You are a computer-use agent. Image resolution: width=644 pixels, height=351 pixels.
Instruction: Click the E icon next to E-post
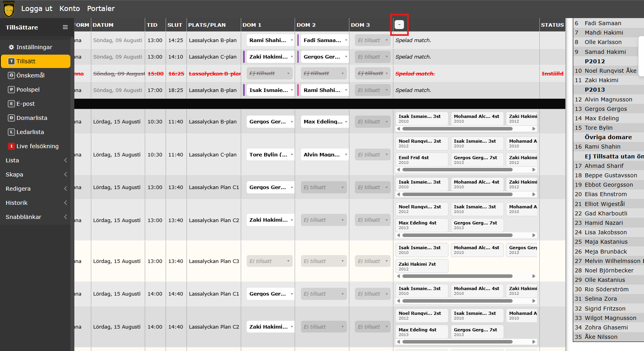pos(11,104)
